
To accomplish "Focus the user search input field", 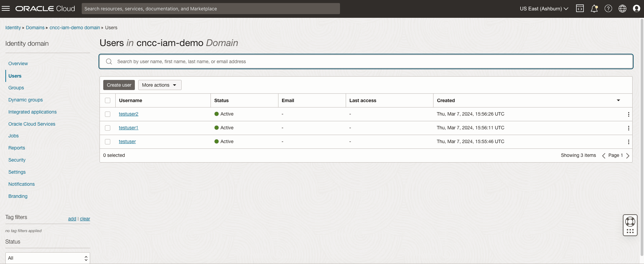I will [366, 61].
